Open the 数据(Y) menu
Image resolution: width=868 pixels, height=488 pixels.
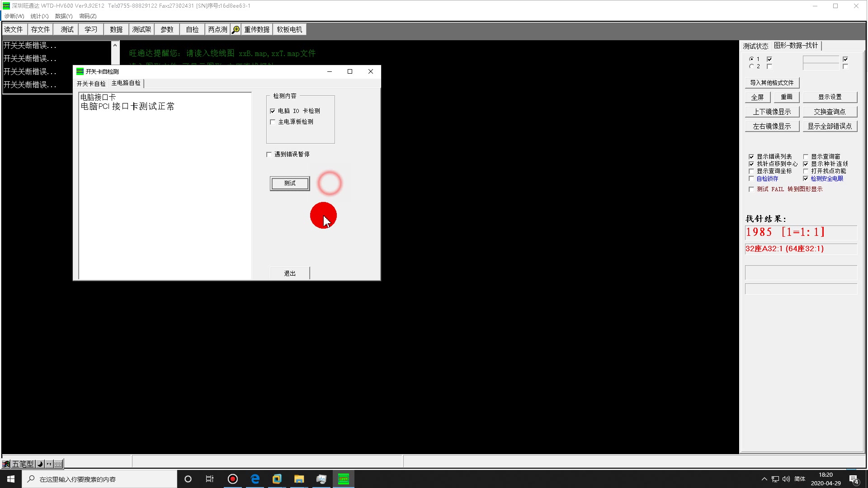pyautogui.click(x=64, y=16)
